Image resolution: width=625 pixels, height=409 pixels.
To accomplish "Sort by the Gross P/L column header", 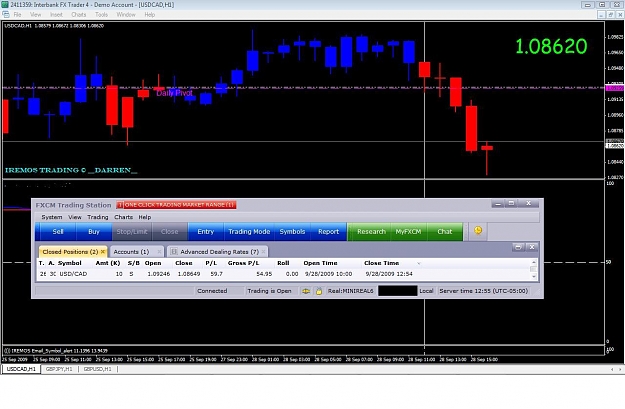I will (243, 263).
